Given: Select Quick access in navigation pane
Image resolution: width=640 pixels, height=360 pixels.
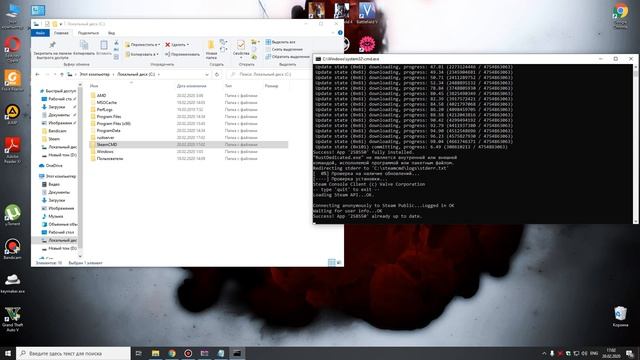Looking at the screenshot, I should pyautogui.click(x=58, y=91).
